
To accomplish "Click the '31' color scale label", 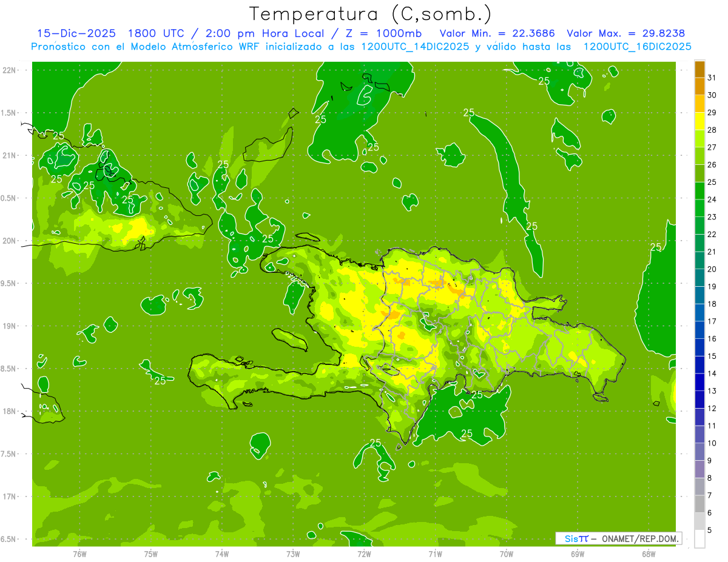I will (712, 78).
